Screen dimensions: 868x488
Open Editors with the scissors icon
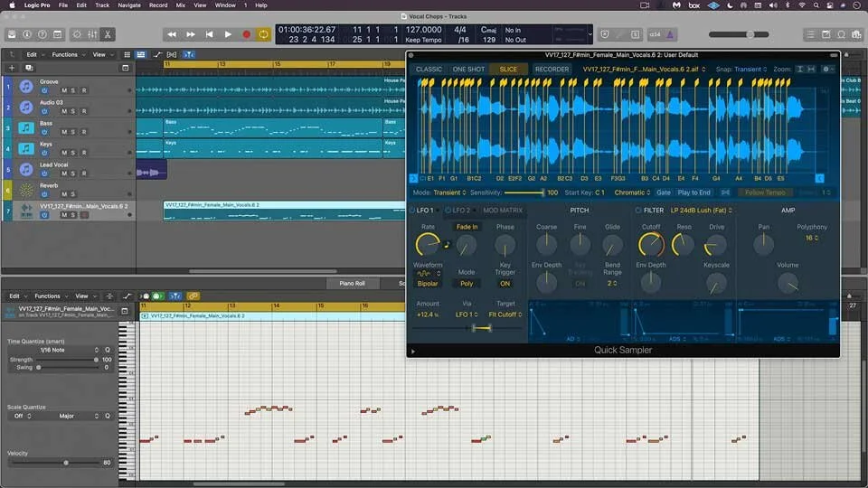click(108, 34)
